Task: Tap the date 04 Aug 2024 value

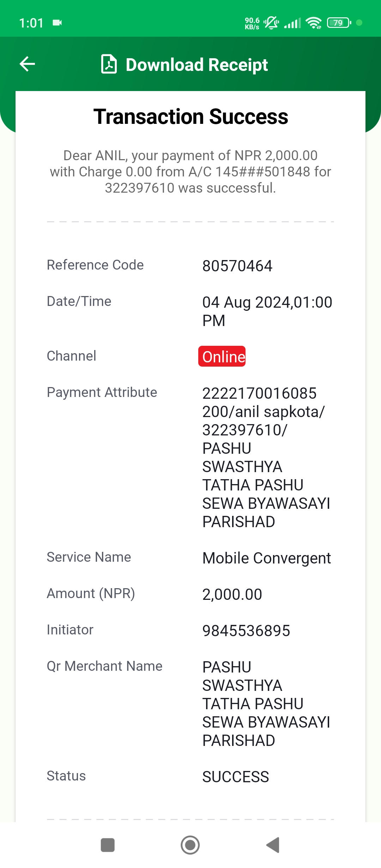Action: (267, 311)
